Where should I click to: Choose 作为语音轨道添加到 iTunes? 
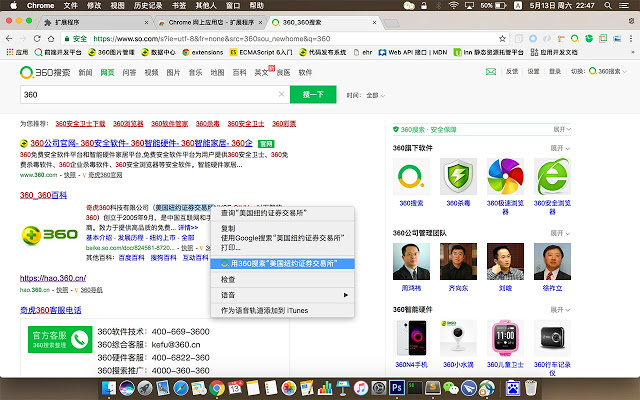[264, 310]
